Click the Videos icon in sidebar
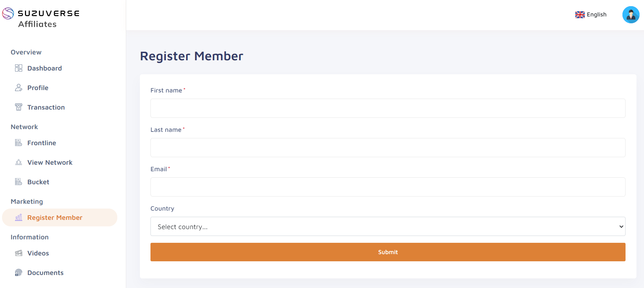This screenshot has width=644, height=288. [x=18, y=253]
